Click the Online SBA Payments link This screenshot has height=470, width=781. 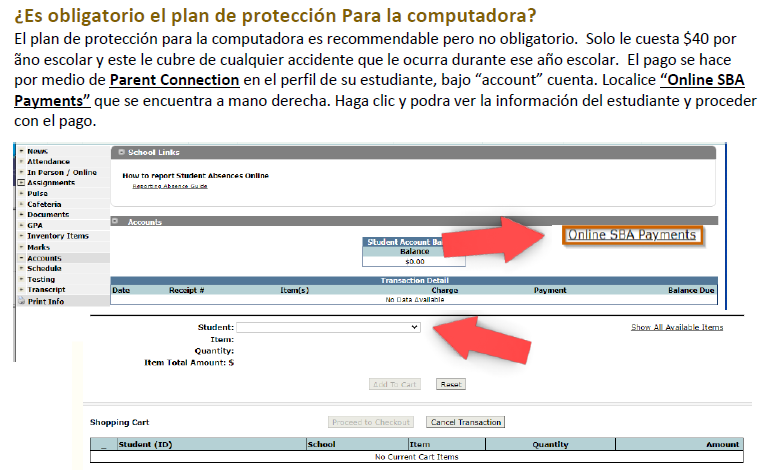coord(630,235)
